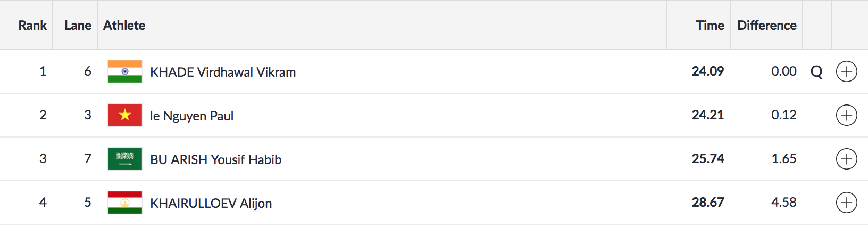Click the Vietnam flag icon
Screen dimensions: 868x226
125,115
